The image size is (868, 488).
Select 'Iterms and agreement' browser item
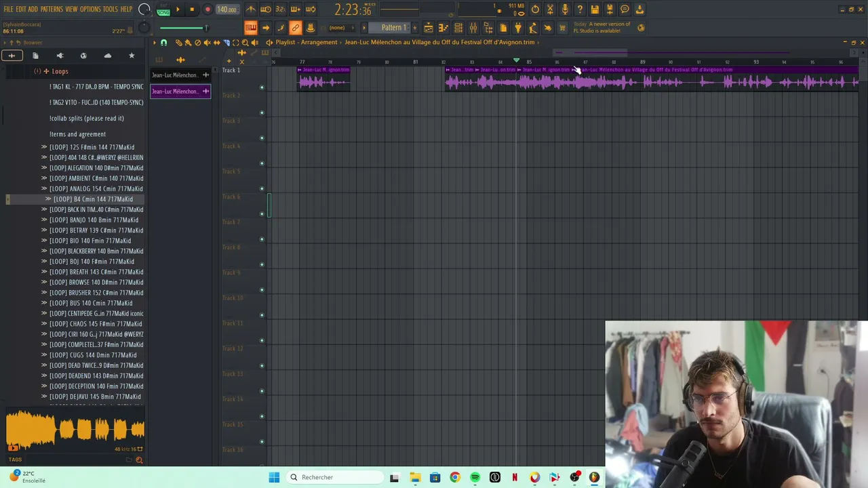pos(77,134)
